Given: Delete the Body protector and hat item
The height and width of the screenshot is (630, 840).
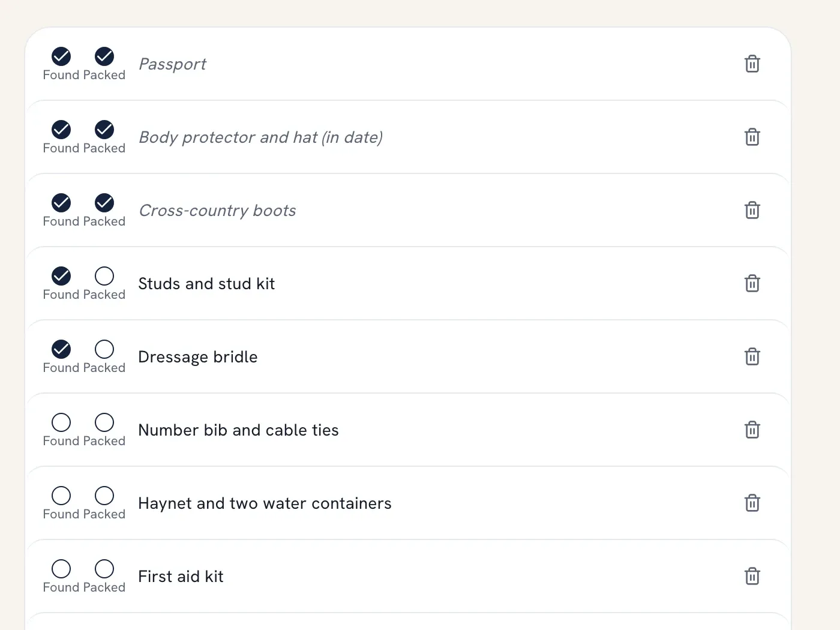Looking at the screenshot, I should click(x=752, y=137).
